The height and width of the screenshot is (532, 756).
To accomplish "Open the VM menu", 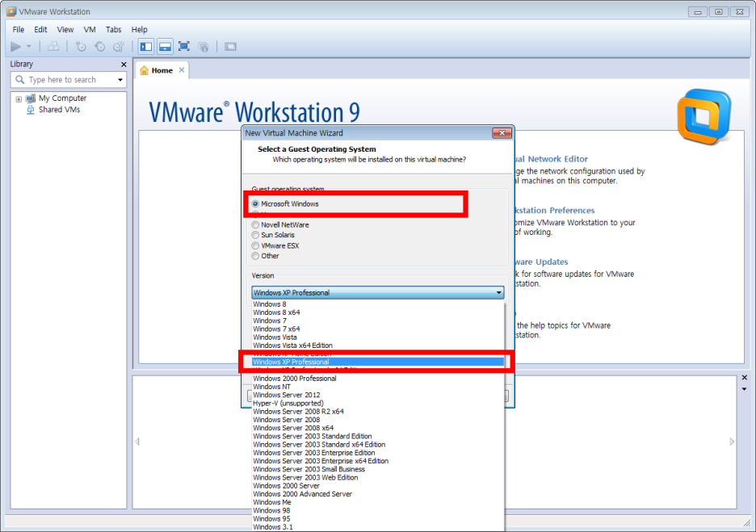I will (89, 29).
